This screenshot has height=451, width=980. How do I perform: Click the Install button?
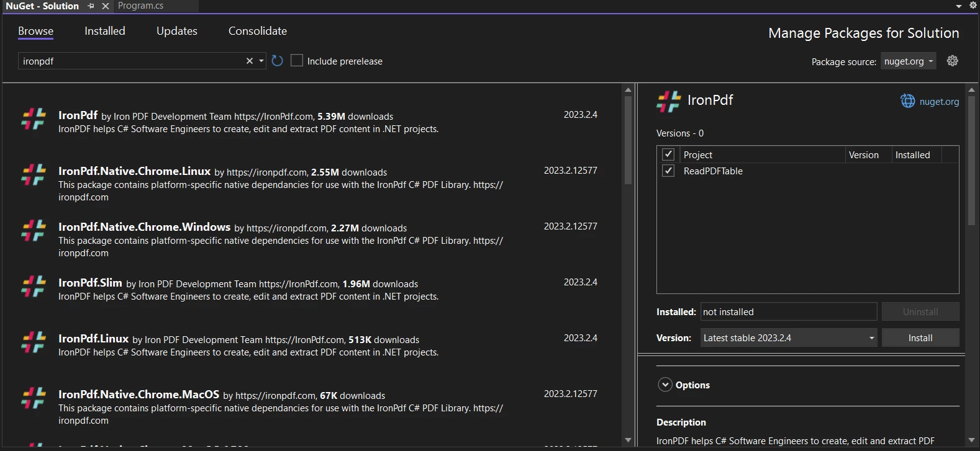(920, 337)
